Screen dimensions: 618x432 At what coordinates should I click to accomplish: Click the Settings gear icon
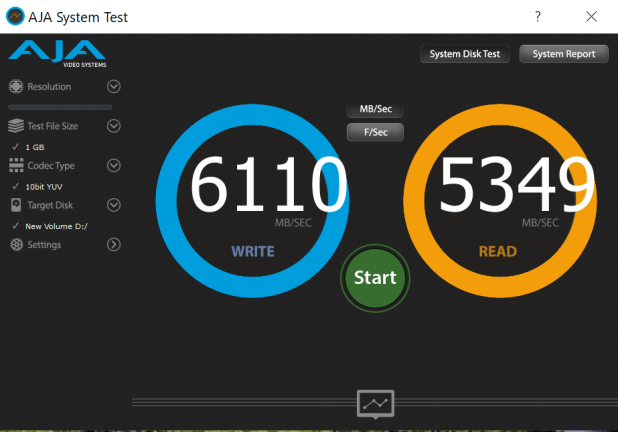click(17, 245)
